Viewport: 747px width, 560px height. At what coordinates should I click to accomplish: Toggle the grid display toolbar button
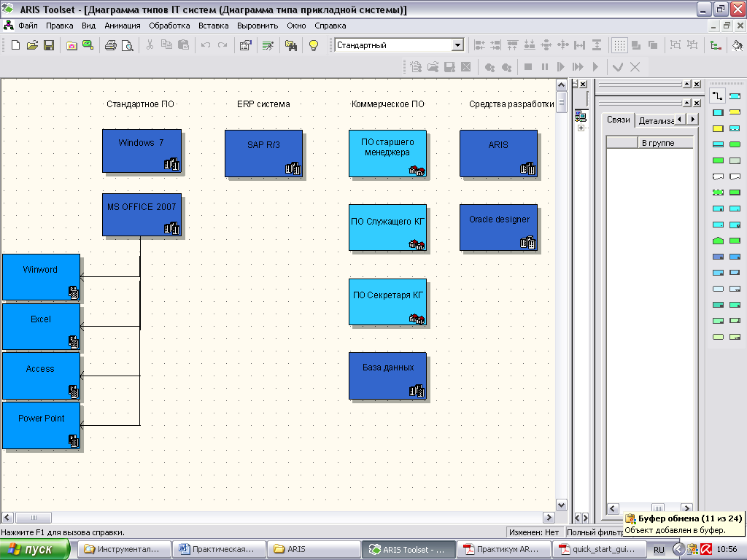tap(619, 45)
